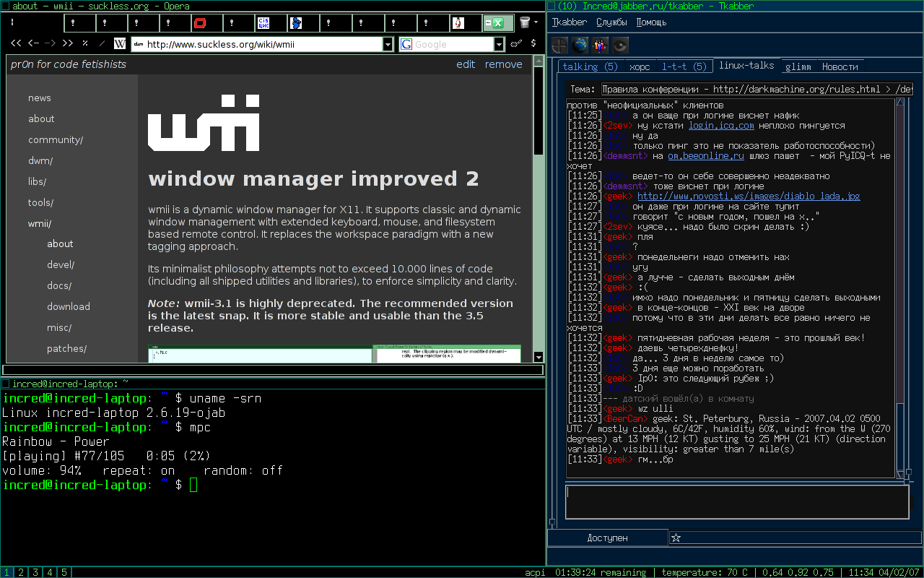924x578 pixels.
Task: Open the novosti.ws diablo_lada.jpg link
Action: (749, 196)
